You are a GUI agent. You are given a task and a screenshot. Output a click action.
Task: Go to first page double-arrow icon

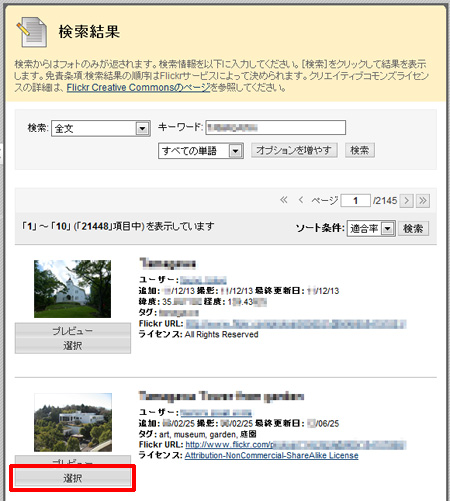pos(284,200)
